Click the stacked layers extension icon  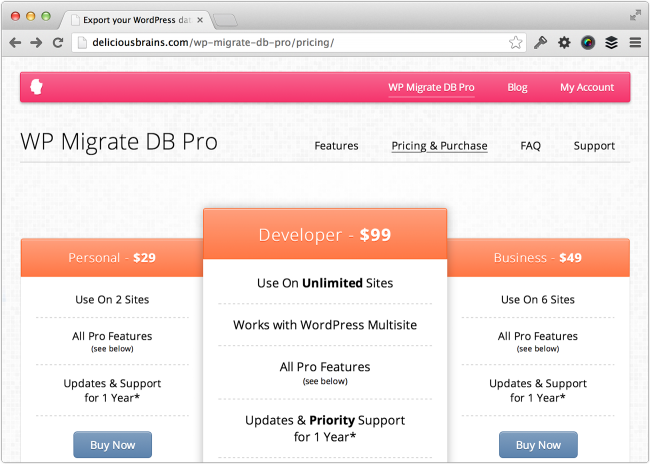click(611, 42)
